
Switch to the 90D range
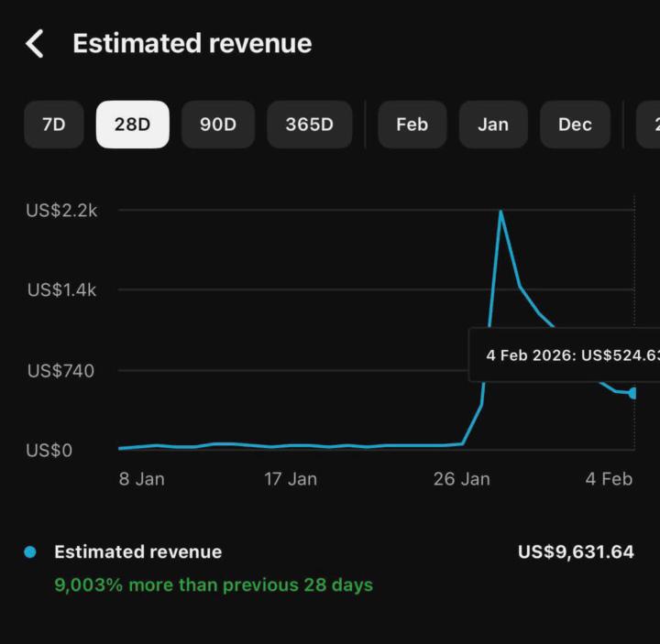click(217, 125)
